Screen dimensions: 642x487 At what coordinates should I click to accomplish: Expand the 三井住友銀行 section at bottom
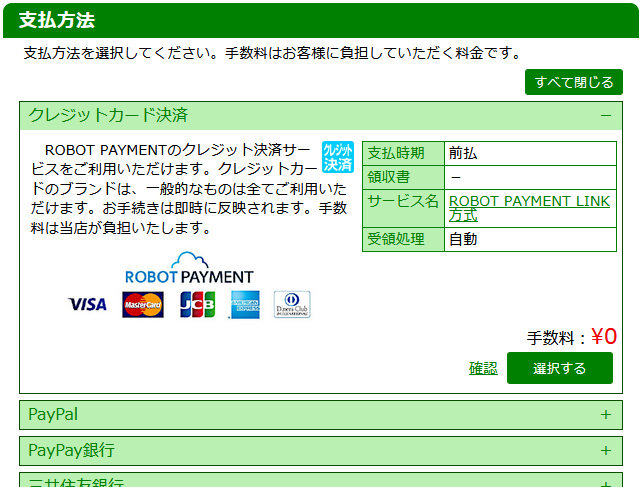(321, 480)
